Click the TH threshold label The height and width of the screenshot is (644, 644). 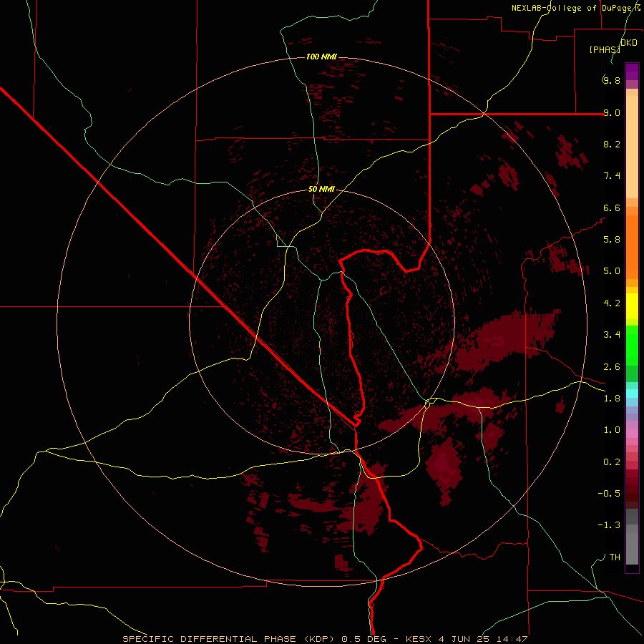[615, 557]
